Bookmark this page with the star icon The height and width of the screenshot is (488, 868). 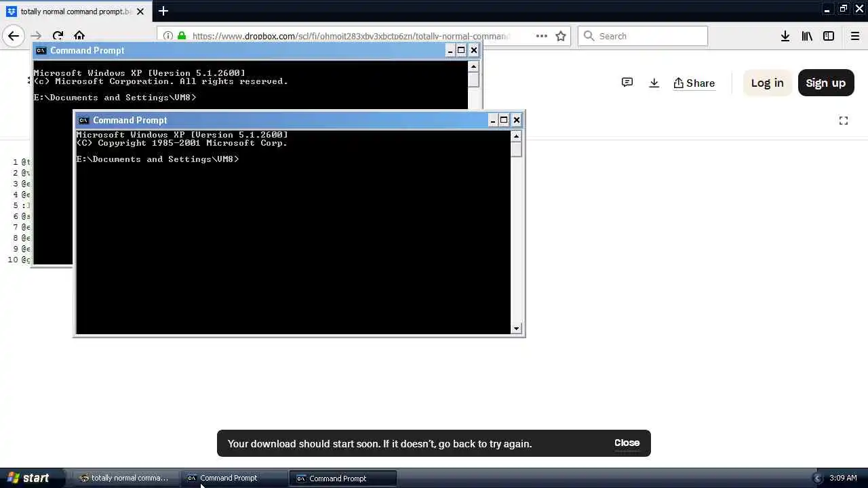561,36
